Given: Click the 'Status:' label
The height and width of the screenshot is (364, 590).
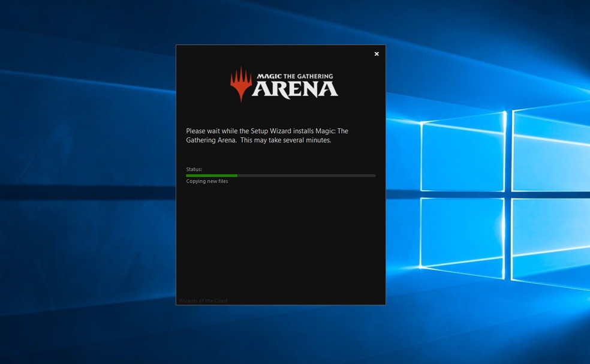Looking at the screenshot, I should (194, 169).
